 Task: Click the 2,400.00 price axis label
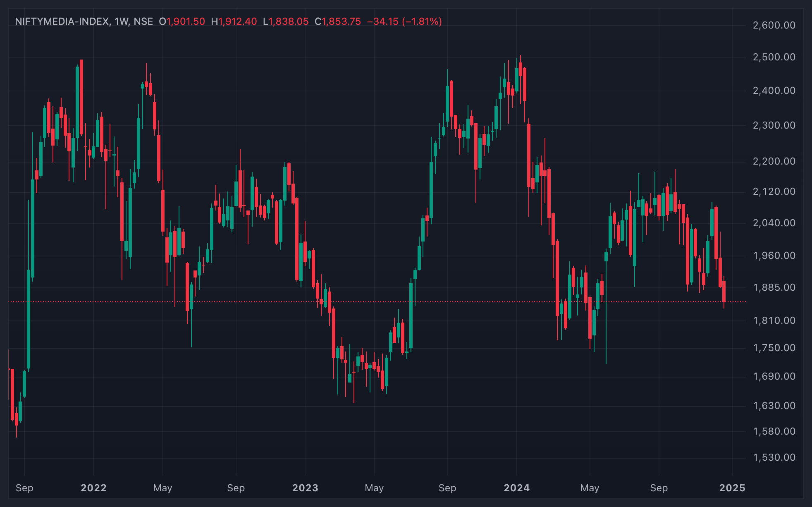click(x=774, y=91)
